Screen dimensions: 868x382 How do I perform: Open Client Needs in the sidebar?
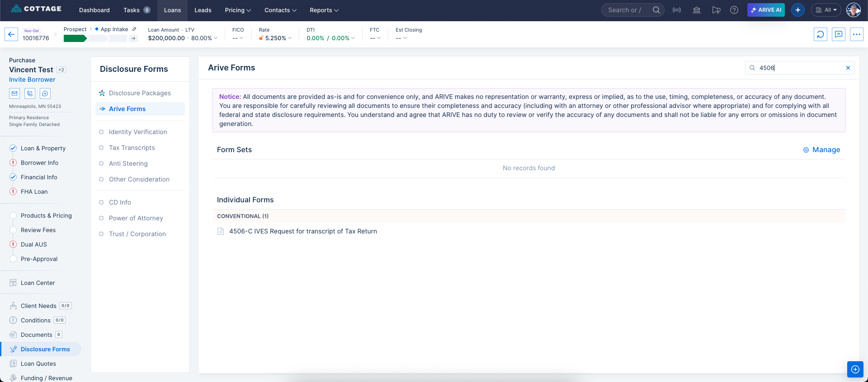tap(38, 306)
